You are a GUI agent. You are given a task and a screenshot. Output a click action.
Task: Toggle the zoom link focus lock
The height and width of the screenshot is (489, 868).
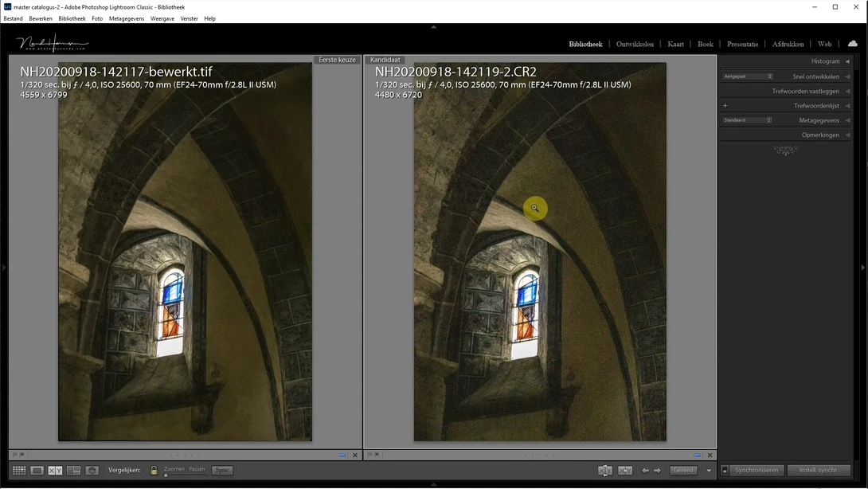pyautogui.click(x=154, y=470)
